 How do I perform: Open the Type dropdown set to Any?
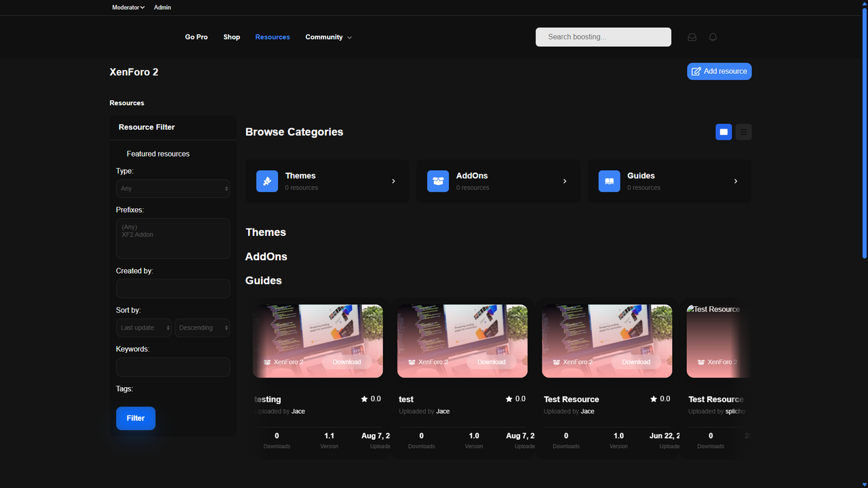coord(173,188)
